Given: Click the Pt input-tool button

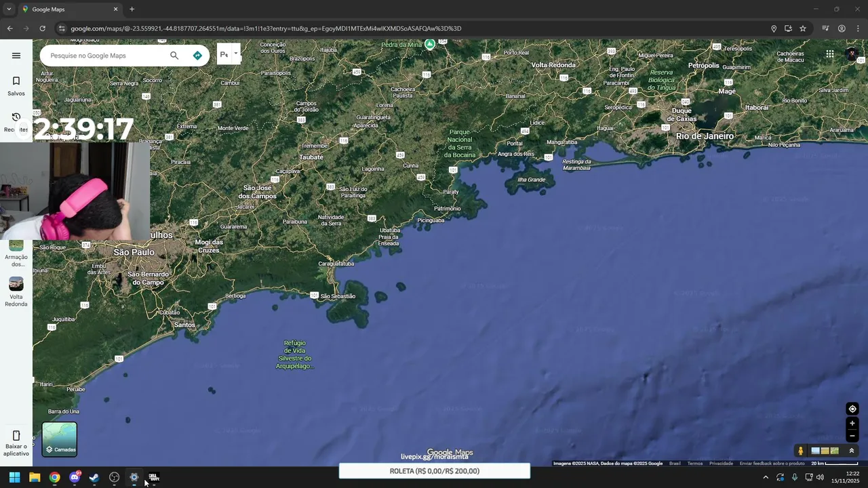Looking at the screenshot, I should point(224,55).
